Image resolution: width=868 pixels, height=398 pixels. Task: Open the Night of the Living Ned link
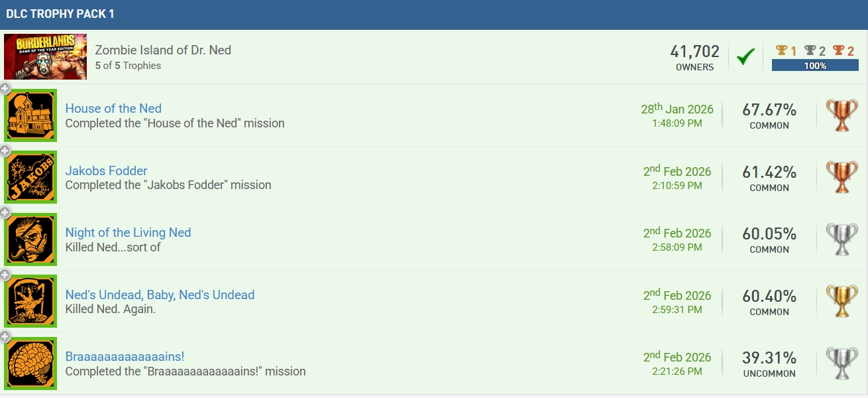128,233
